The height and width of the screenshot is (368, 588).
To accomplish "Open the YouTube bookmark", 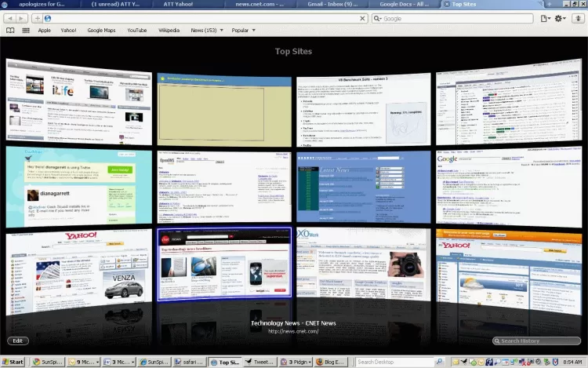I will (x=137, y=31).
